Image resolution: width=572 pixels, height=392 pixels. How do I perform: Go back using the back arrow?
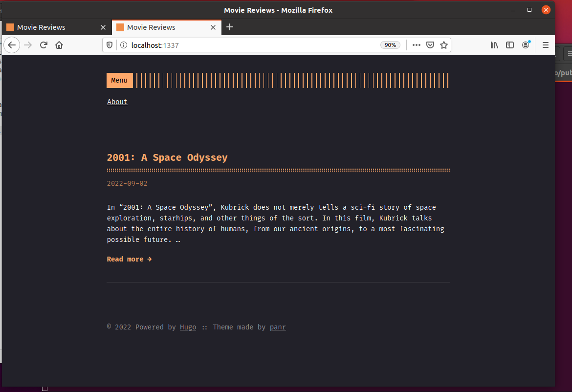coord(12,45)
